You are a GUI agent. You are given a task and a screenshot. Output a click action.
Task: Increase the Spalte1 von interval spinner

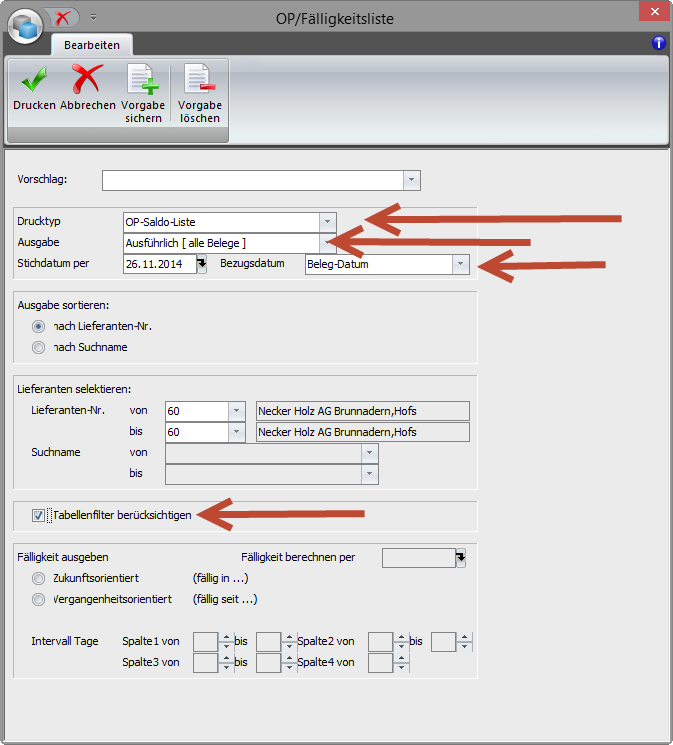(226, 636)
